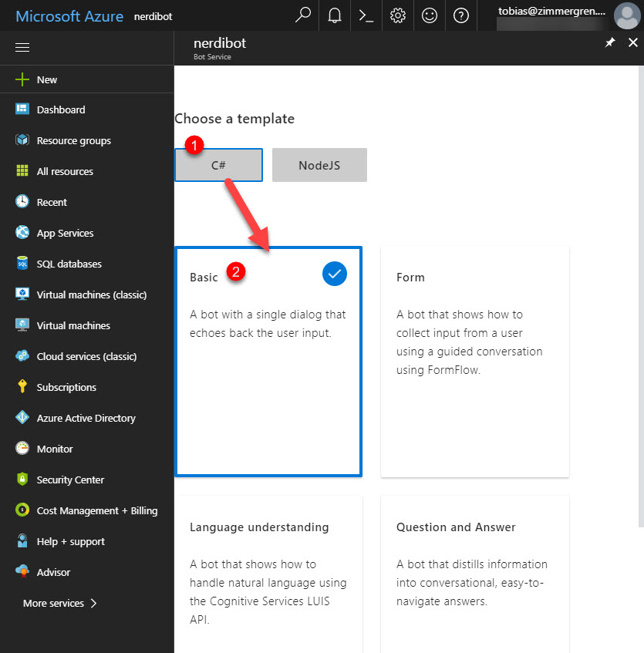This screenshot has height=653, width=644.
Task: Open tobias@zimmergren account menu
Action: pyautogui.click(x=552, y=12)
